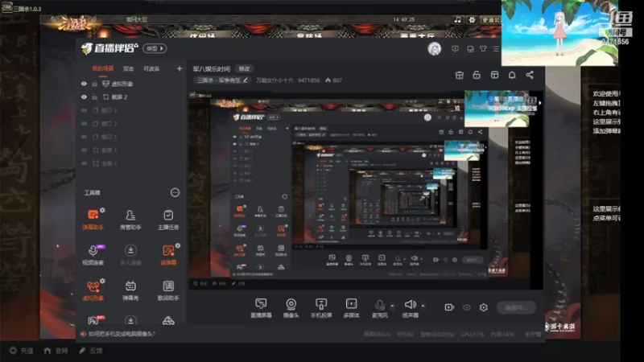Open the 房管助手 tool
This screenshot has height=362, width=644.
[130, 219]
